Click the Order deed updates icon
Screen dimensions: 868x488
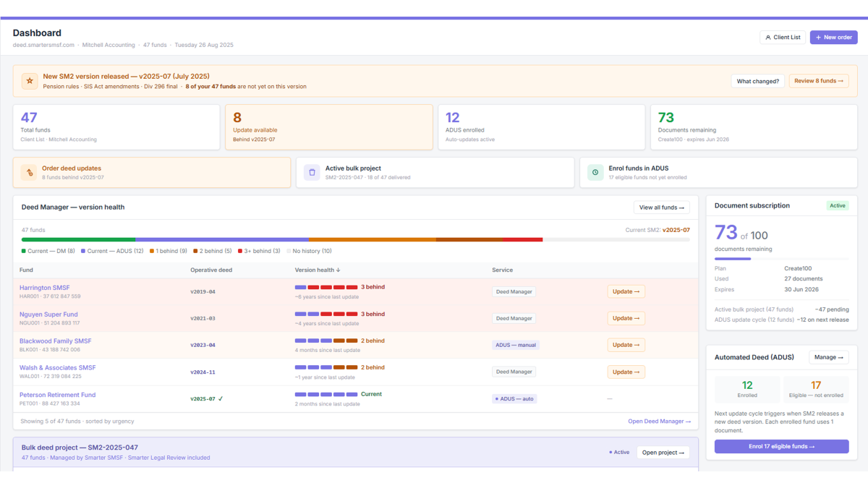[x=29, y=173]
